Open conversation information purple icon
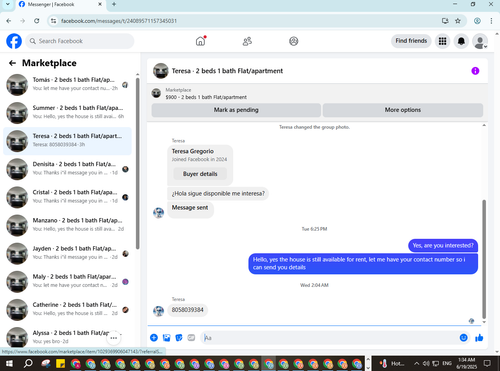Viewport: 500px width, 371px height. (x=475, y=71)
